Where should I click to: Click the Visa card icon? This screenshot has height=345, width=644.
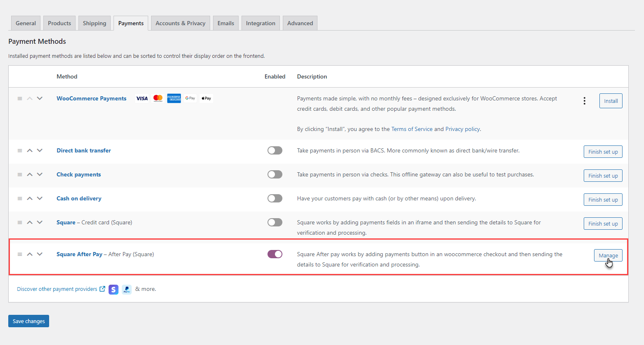point(142,98)
